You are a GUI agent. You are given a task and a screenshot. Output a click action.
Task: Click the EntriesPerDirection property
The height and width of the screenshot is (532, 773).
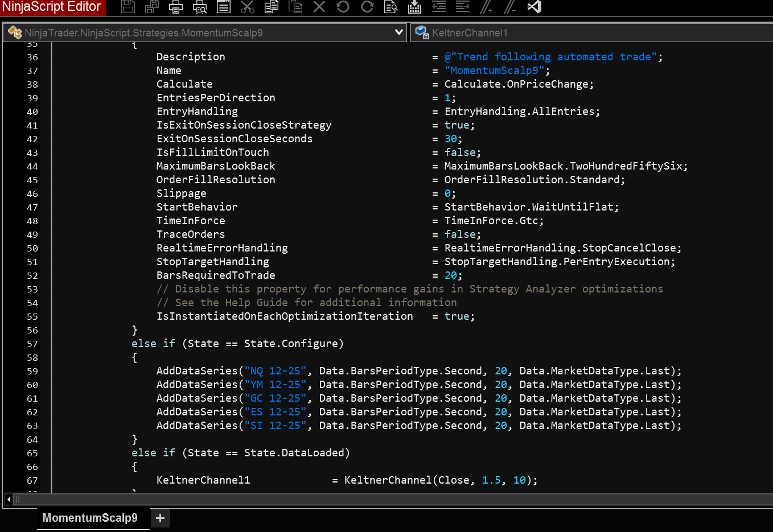click(216, 98)
